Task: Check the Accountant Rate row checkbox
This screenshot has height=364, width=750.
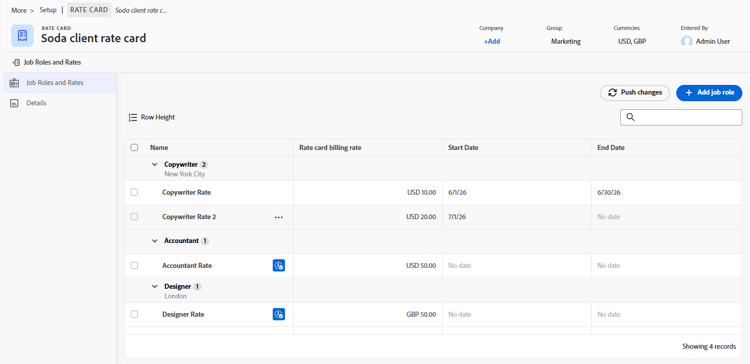Action: tap(134, 265)
